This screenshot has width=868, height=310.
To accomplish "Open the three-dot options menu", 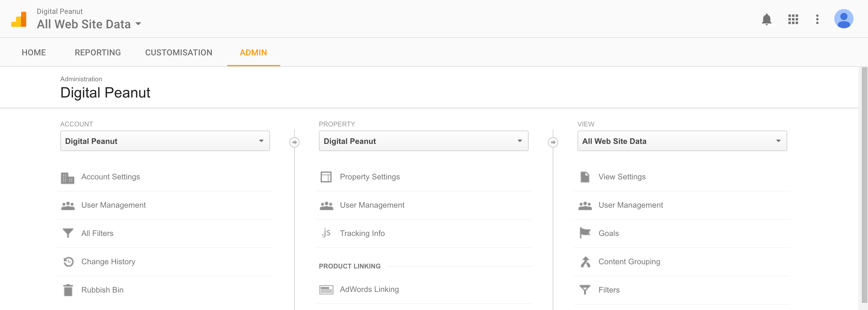I will pos(817,19).
